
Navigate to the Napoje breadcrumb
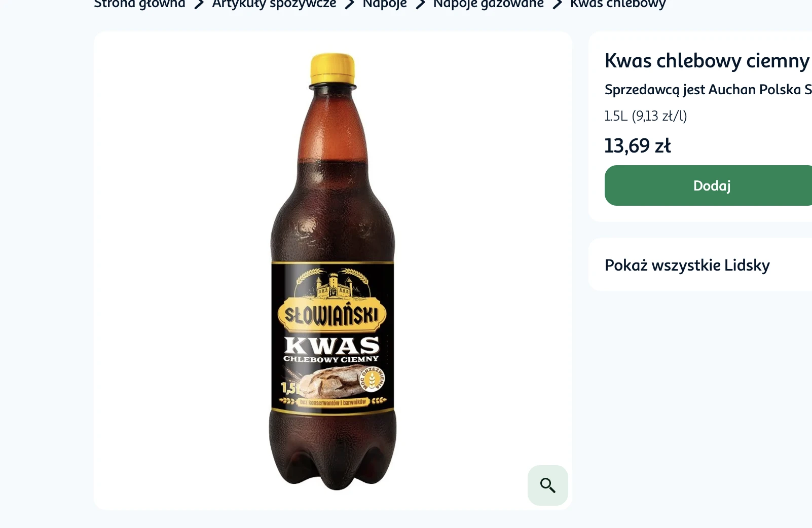tap(385, 4)
